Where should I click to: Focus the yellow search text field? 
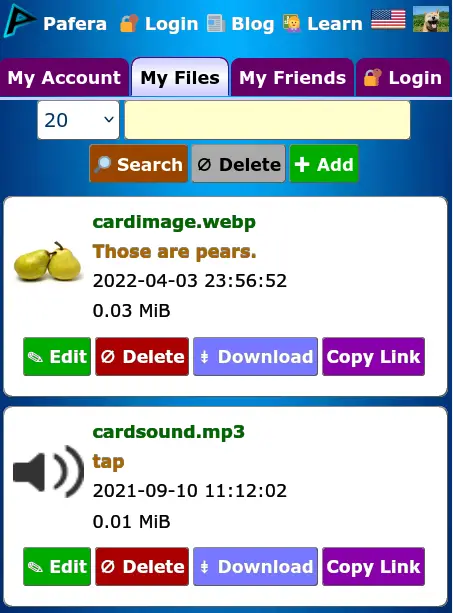pos(267,120)
